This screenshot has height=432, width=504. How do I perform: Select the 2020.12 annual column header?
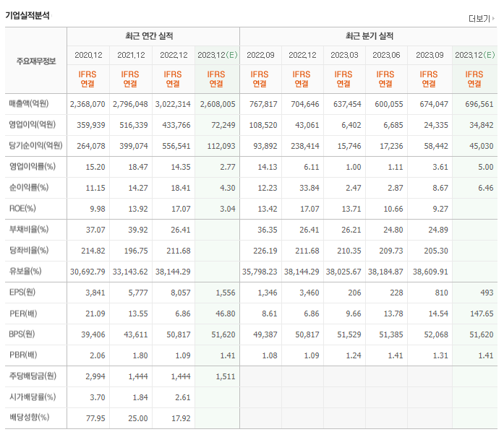pos(88,55)
